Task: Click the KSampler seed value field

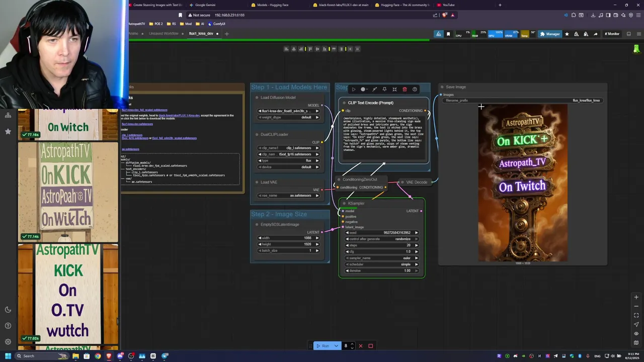Action: (382, 233)
